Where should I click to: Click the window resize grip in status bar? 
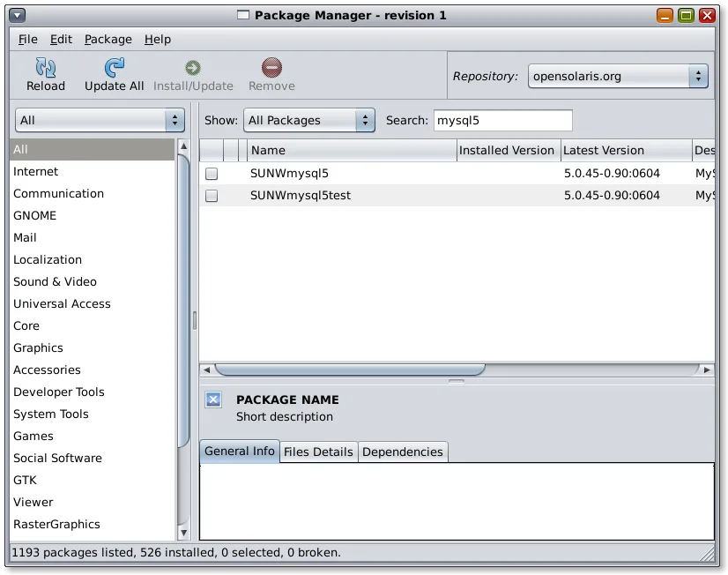[708, 554]
